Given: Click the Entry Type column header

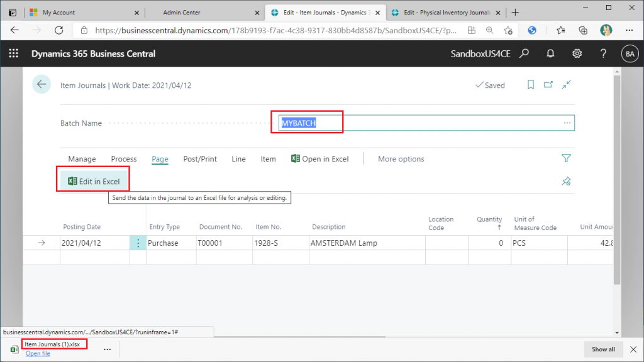Looking at the screenshot, I should pos(164,226).
